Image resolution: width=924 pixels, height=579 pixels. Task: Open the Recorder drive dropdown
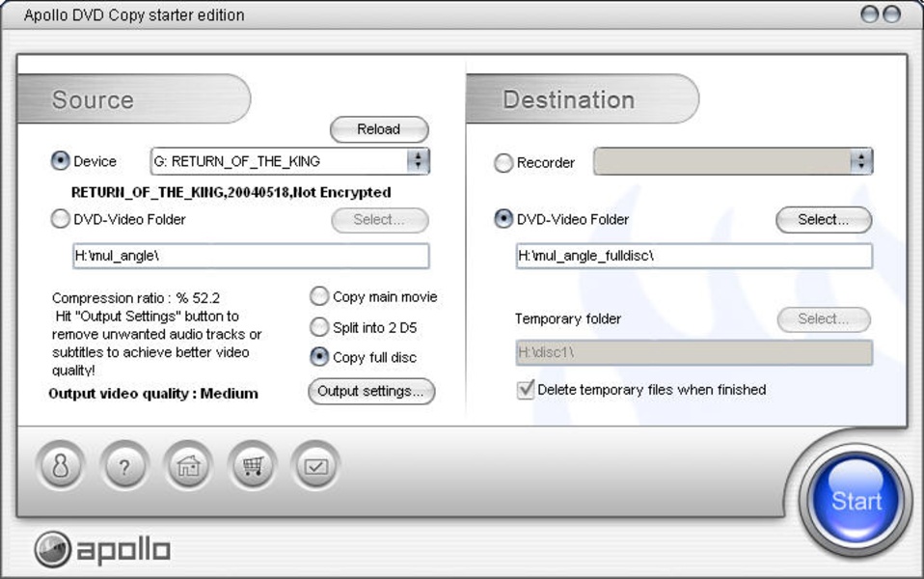point(860,161)
